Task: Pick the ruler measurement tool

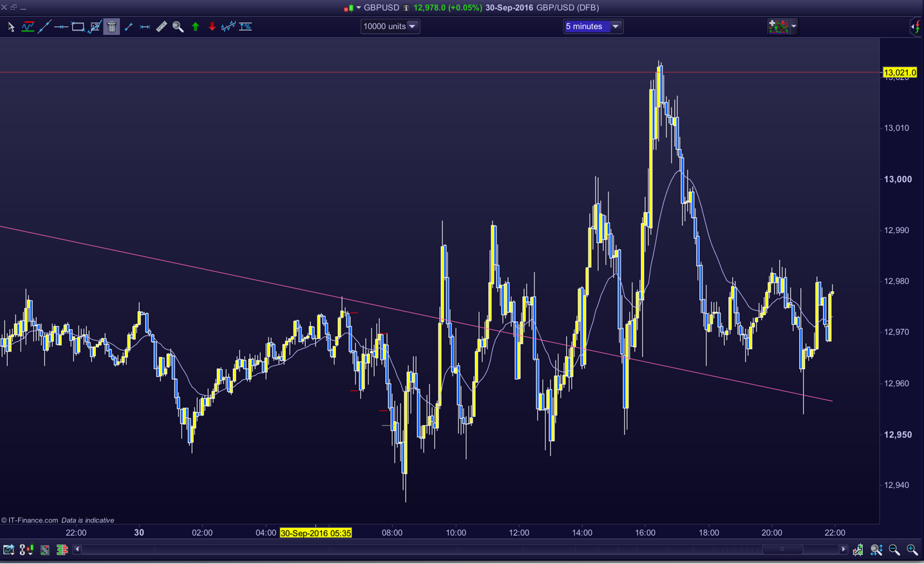Action: coord(162,26)
